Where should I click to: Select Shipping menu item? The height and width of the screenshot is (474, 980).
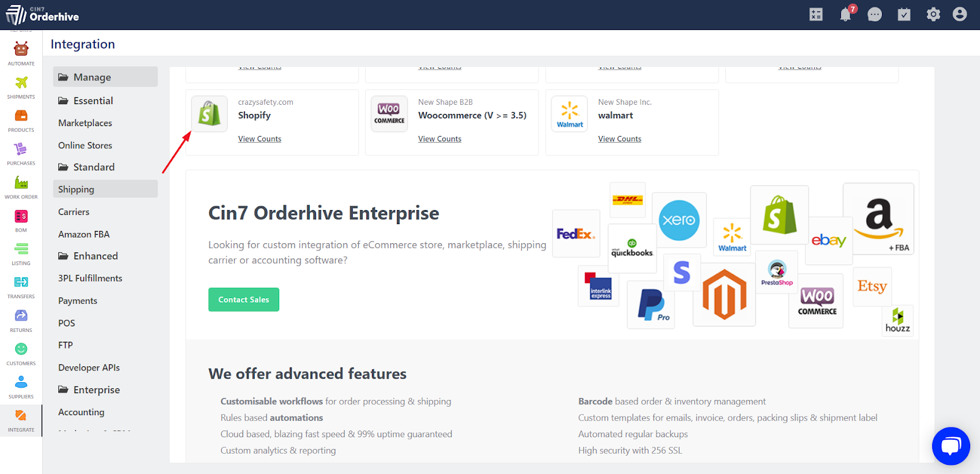pos(105,189)
